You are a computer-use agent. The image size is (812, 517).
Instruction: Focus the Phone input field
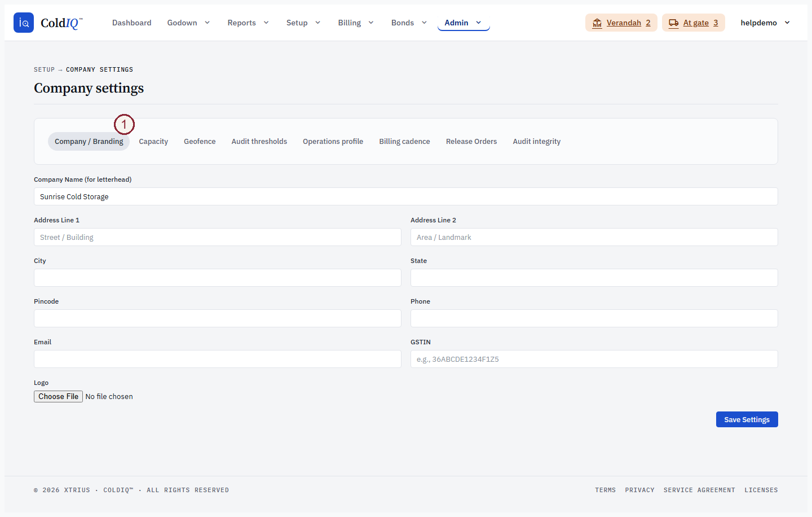pos(594,318)
